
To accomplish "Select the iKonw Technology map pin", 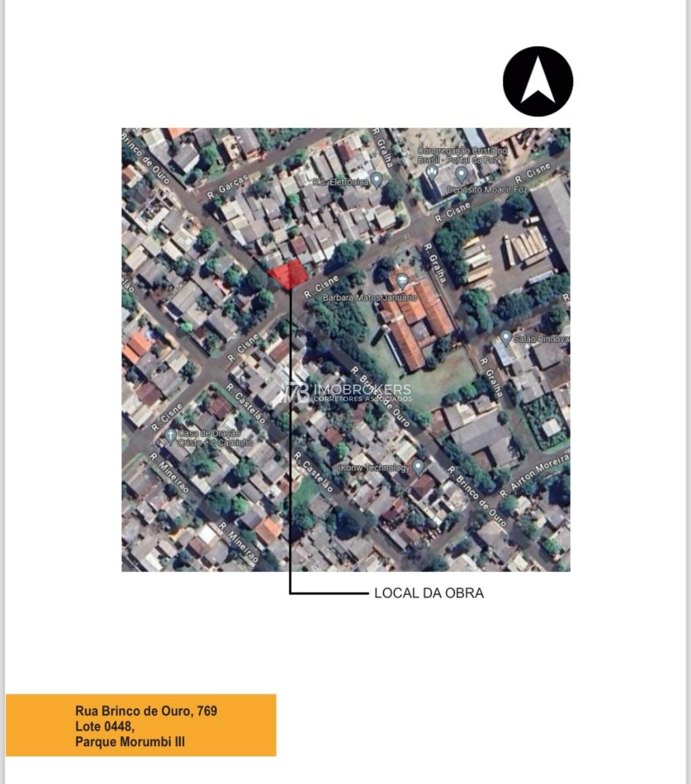I will tap(418, 467).
